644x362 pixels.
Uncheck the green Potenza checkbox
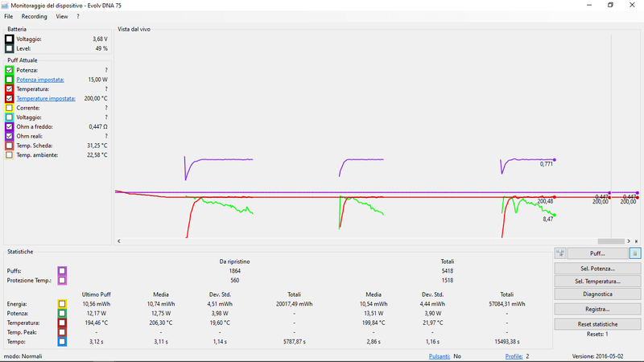[9, 70]
